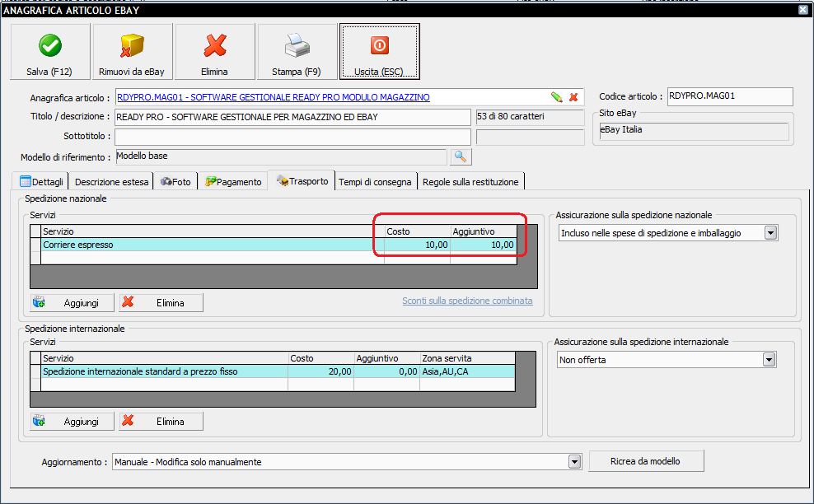
Task: Click Elimina under international shipping services
Action: tap(161, 421)
